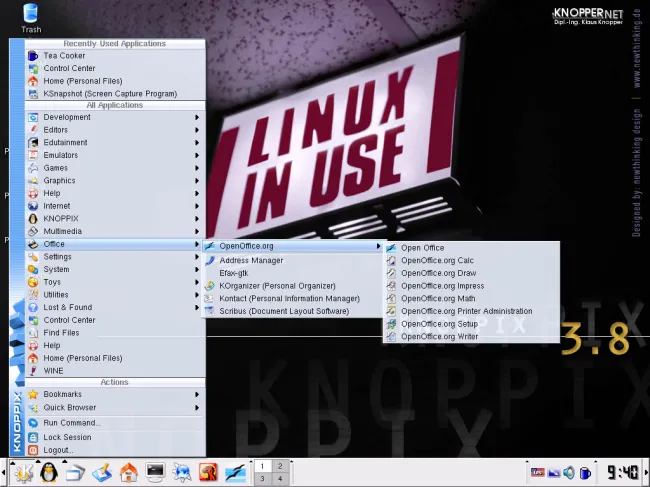Click the tea cooker cup tray icon

[585, 472]
